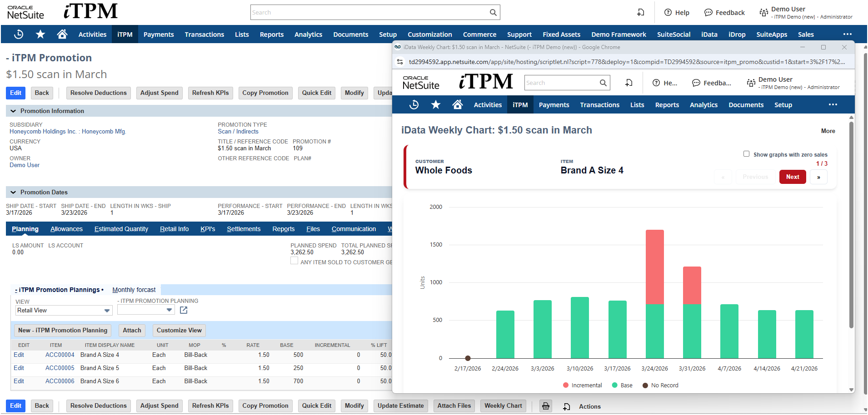Open Activities menu in main nav
This screenshot has width=868, height=415.
pyautogui.click(x=92, y=35)
